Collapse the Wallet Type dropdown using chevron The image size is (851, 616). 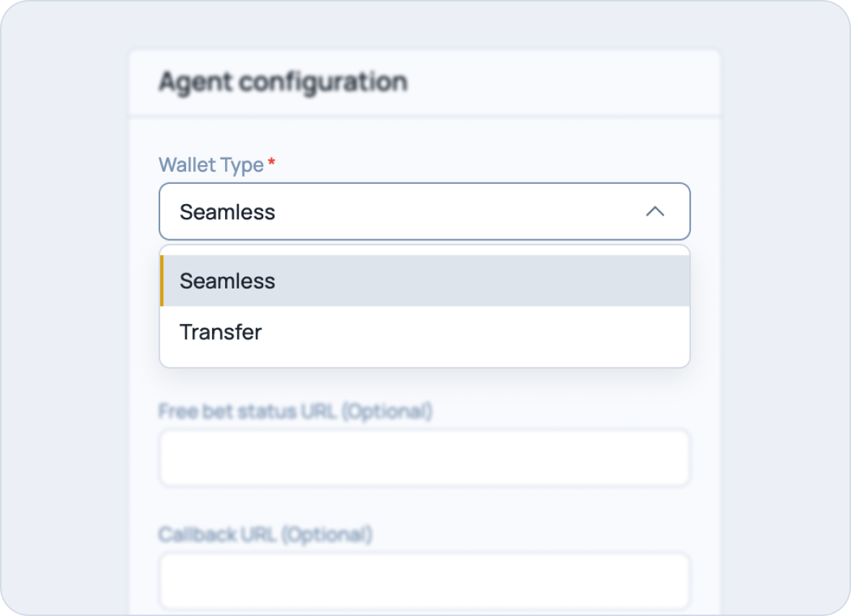point(655,211)
